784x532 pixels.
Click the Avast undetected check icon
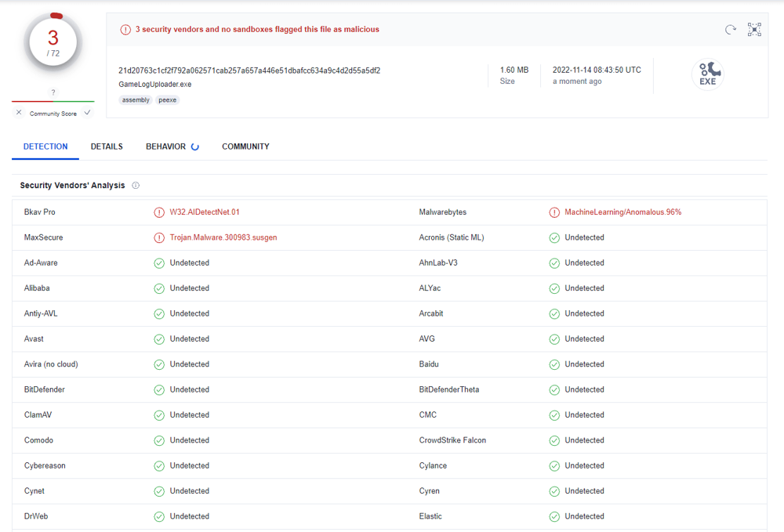tap(159, 339)
